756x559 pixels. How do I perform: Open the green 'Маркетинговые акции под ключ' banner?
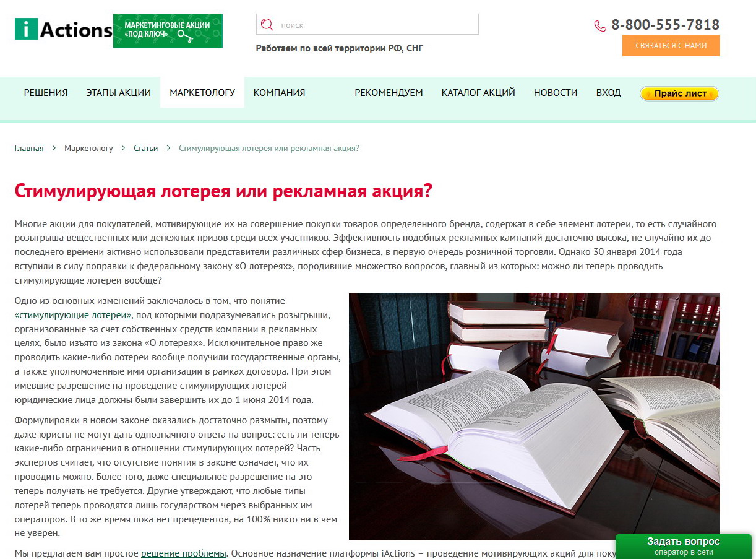[x=168, y=30]
